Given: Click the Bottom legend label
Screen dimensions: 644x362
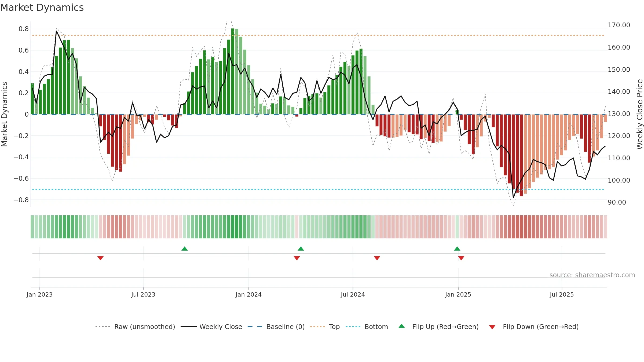Looking at the screenshot, I should [x=376, y=327].
